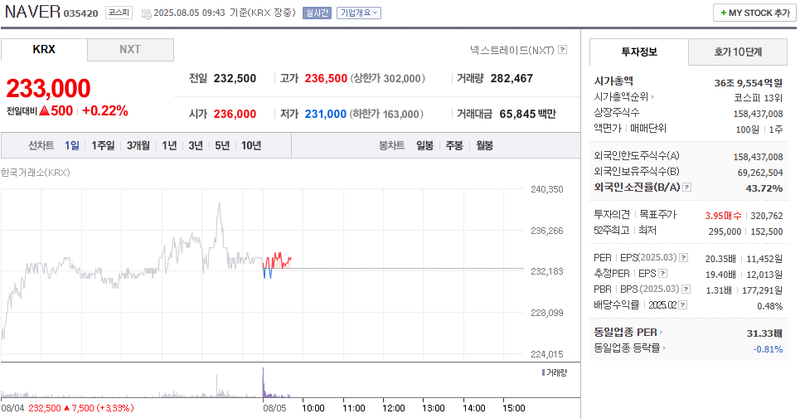Viewport: 800px width, 419px height.
Task: Open the 호가10단계 tab
Action: pyautogui.click(x=738, y=52)
